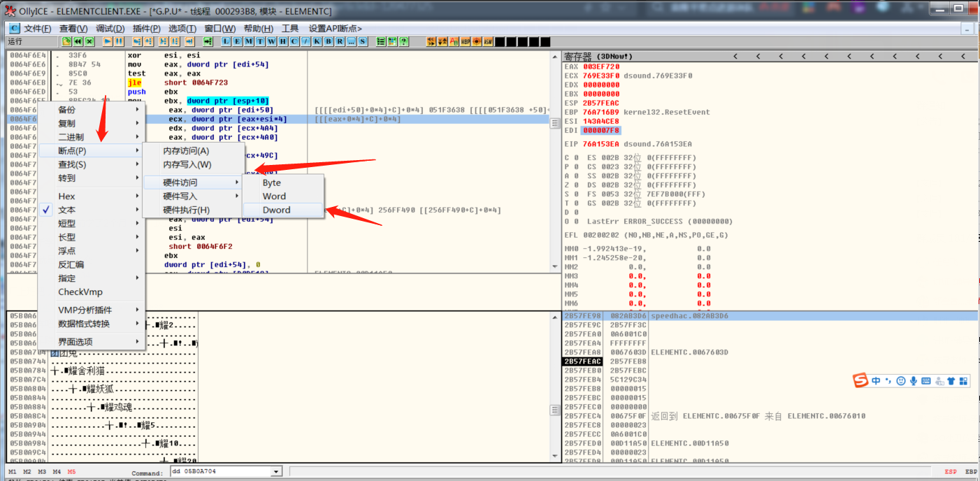
Task: Expand the 复制 submenu
Action: (x=92, y=123)
